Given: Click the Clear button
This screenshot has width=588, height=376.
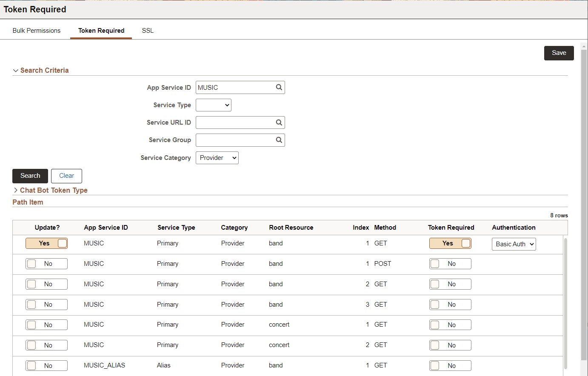Looking at the screenshot, I should click(x=66, y=176).
